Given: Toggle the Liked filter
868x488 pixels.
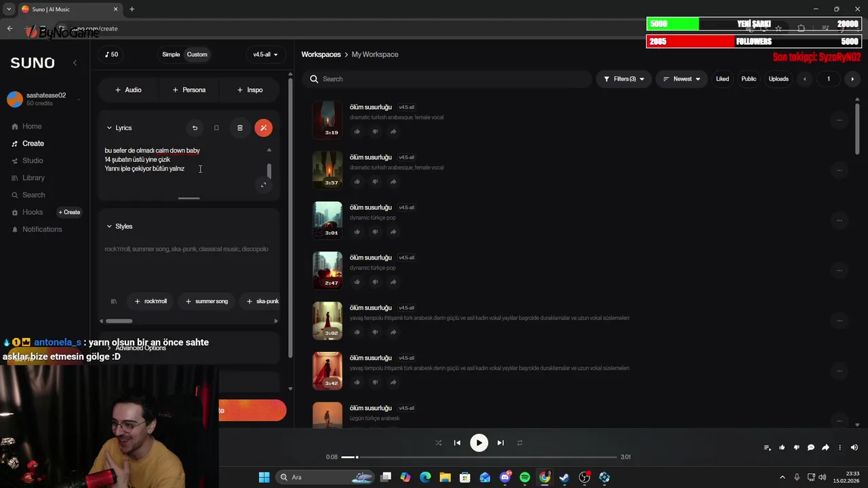Looking at the screenshot, I should pyautogui.click(x=722, y=79).
